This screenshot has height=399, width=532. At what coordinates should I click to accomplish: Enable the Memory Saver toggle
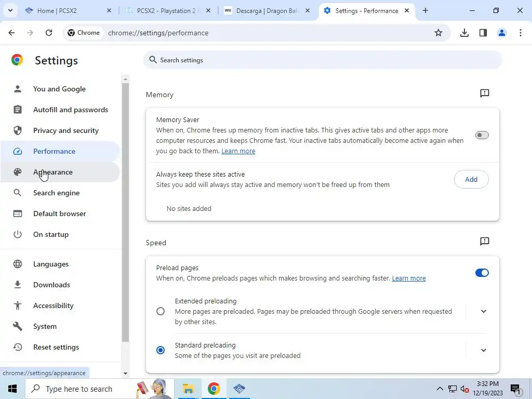pyautogui.click(x=482, y=135)
